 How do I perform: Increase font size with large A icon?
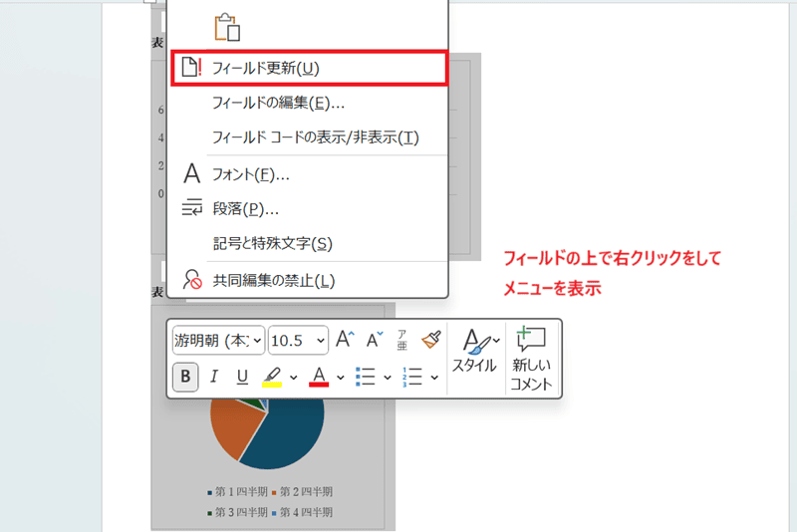345,340
